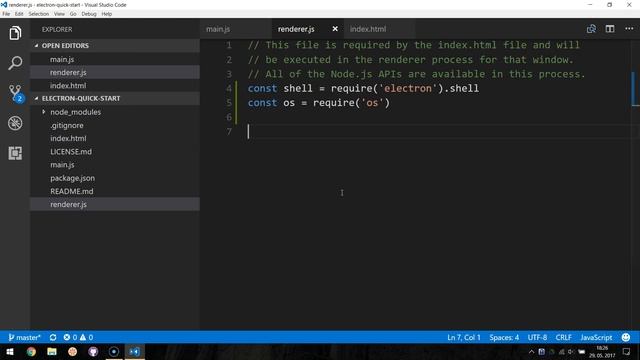Viewport: 640px width, 360px height.
Task: Change language mode via JavaScript
Action: (596, 338)
